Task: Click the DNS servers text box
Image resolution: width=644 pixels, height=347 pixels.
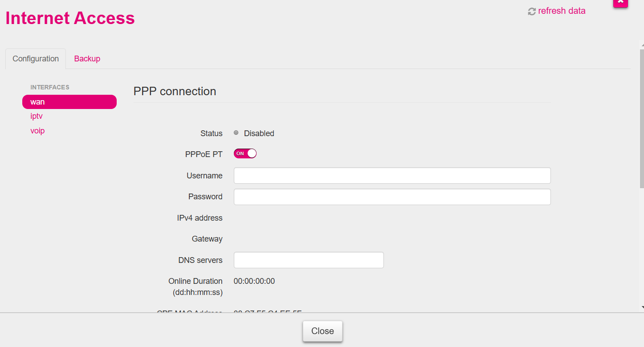Action: pyautogui.click(x=309, y=260)
